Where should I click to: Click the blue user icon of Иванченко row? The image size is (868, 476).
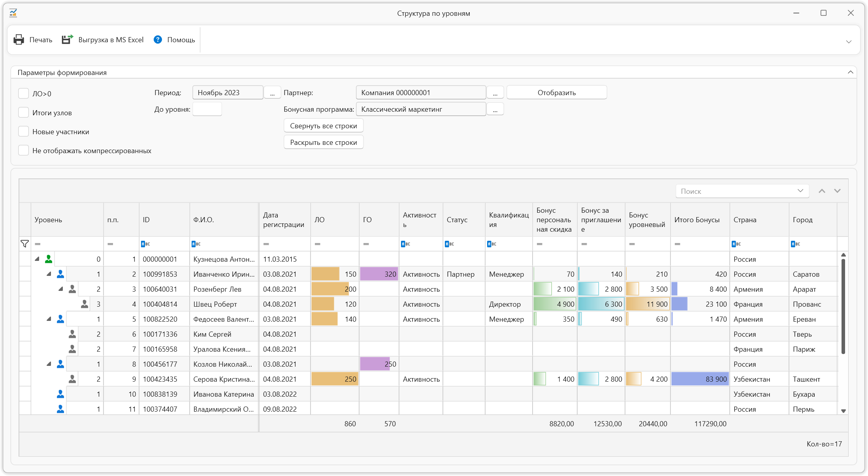[x=60, y=274]
